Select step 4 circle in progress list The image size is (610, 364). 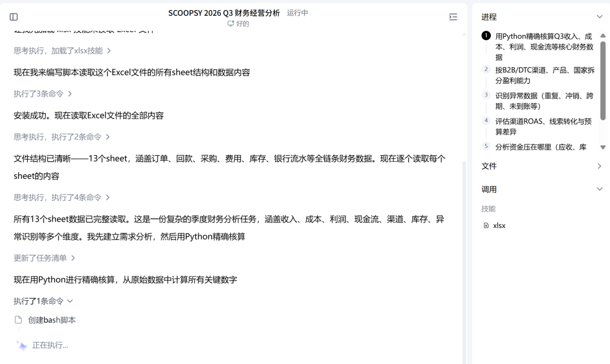(x=486, y=121)
